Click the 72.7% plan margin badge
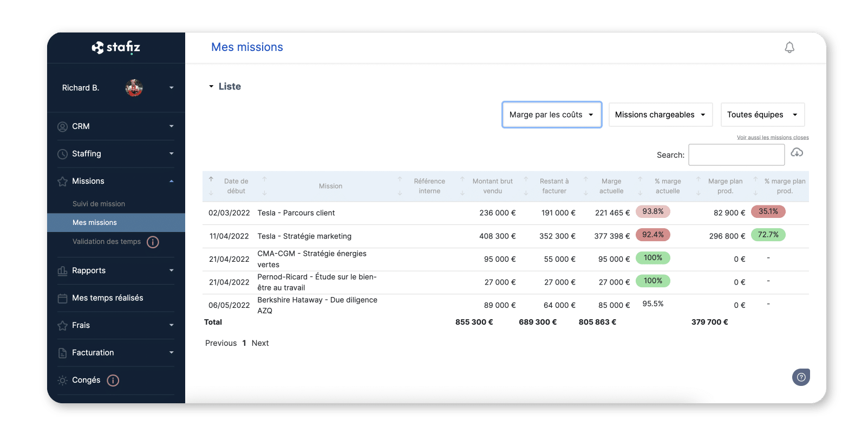This screenshot has width=868, height=432. click(768, 235)
